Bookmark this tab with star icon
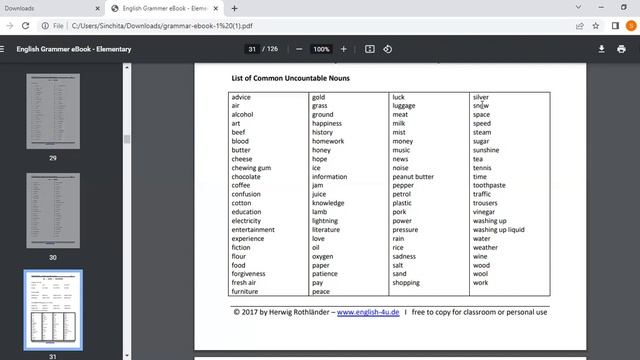This screenshot has height=360, width=640. [x=596, y=26]
